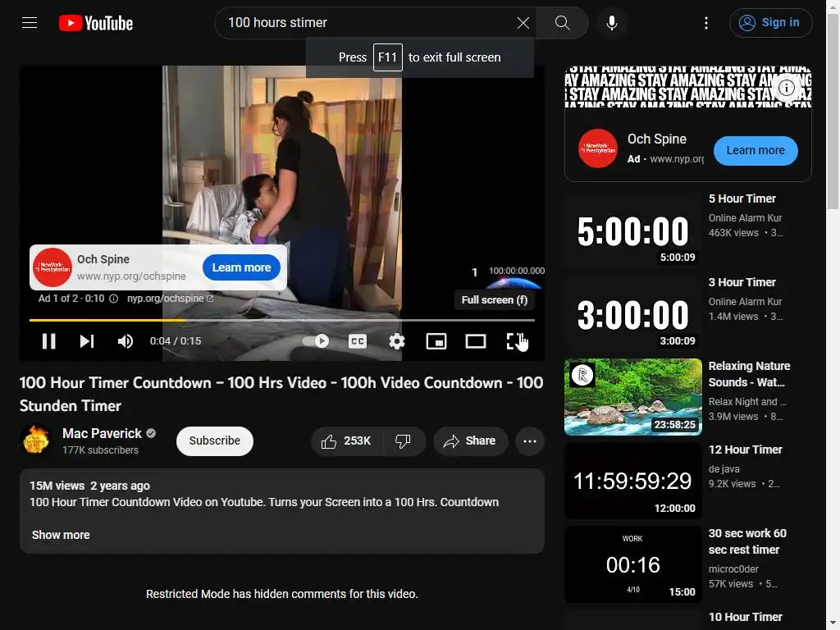Image resolution: width=840 pixels, height=630 pixels.
Task: Skip to the next video
Action: click(87, 341)
